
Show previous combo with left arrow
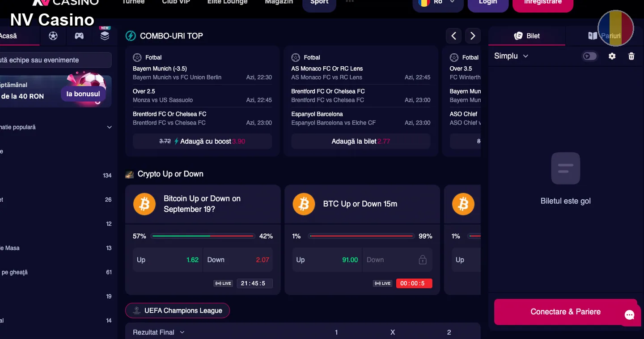453,35
